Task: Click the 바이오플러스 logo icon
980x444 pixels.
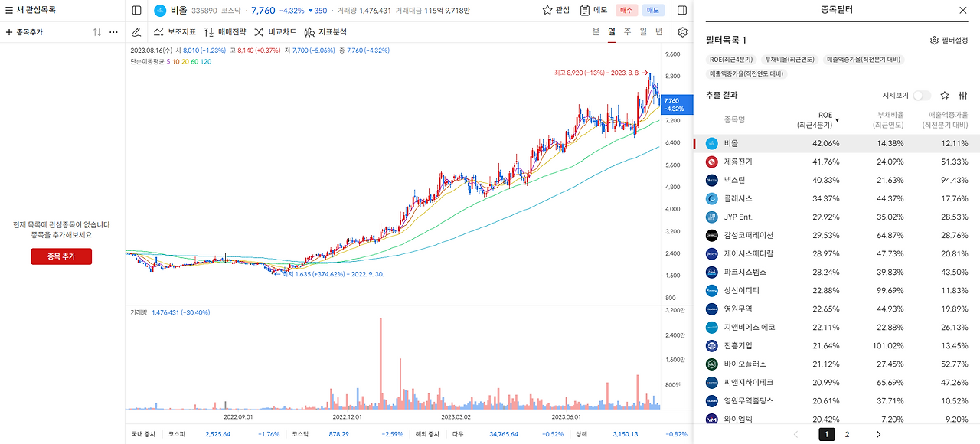Action: pyautogui.click(x=711, y=364)
